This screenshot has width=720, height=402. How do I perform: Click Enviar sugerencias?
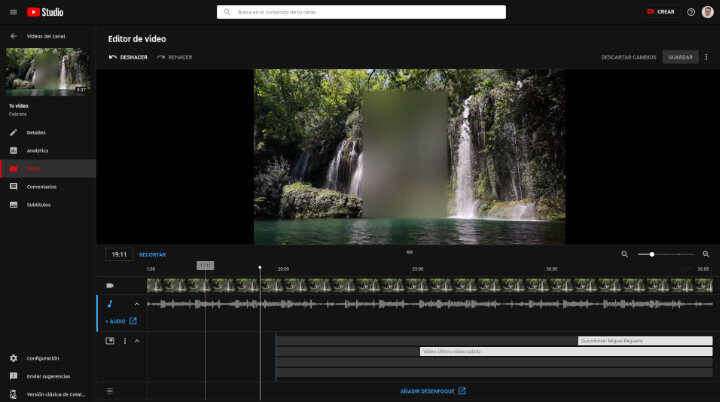[48, 376]
